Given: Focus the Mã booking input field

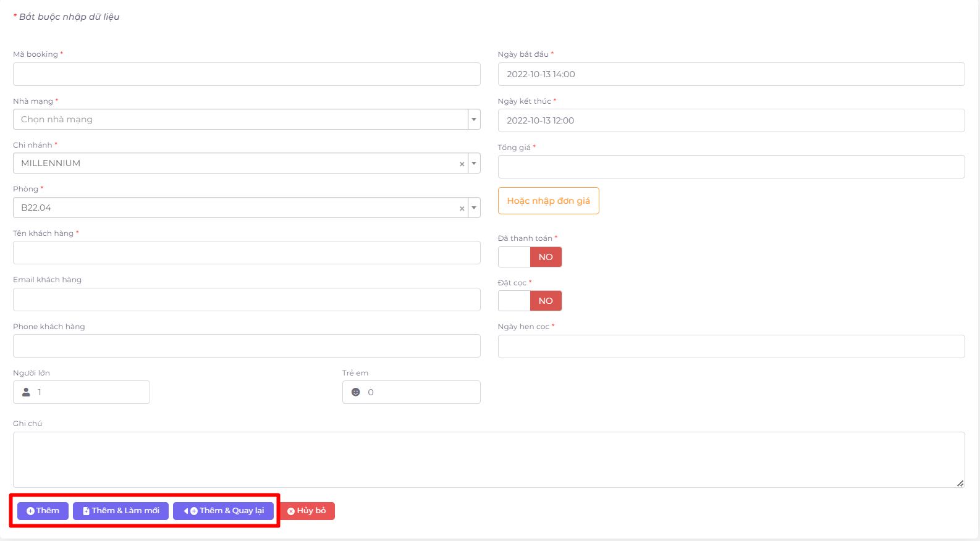Looking at the screenshot, I should pyautogui.click(x=246, y=74).
